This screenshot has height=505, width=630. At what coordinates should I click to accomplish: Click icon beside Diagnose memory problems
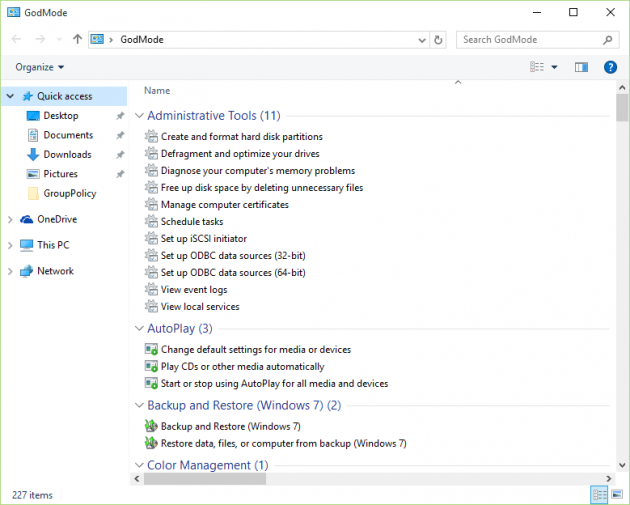[x=151, y=171]
